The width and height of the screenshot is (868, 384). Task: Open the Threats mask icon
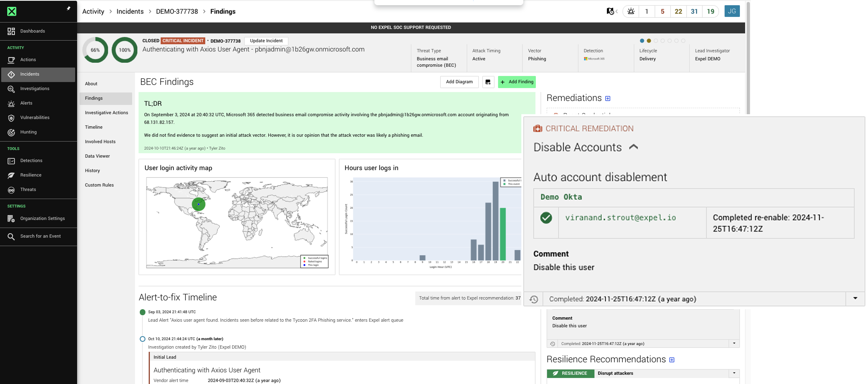11,190
